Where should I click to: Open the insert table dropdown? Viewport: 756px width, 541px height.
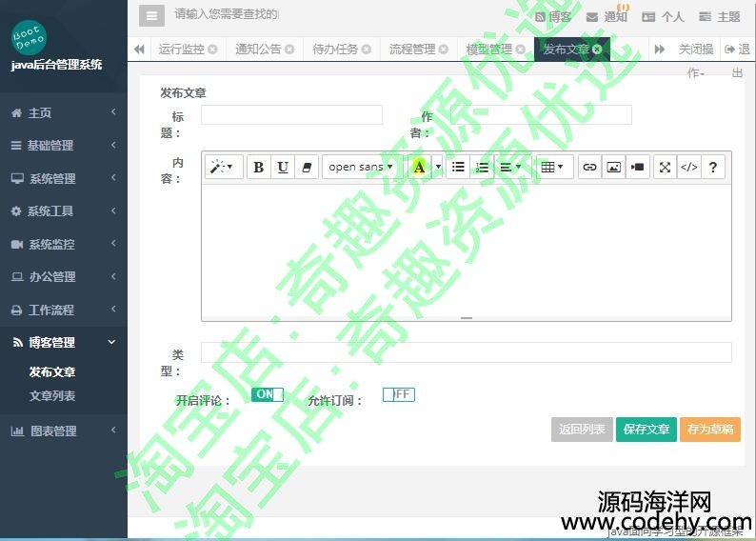point(552,167)
